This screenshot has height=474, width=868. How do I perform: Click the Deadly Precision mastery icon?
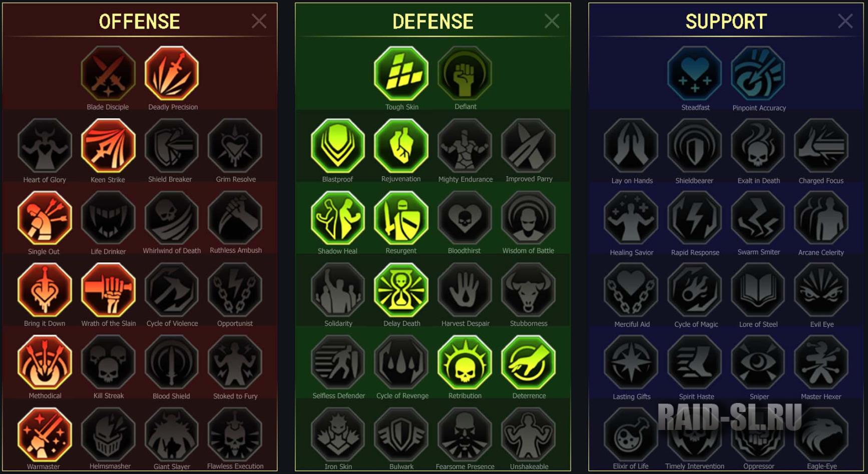click(x=172, y=74)
